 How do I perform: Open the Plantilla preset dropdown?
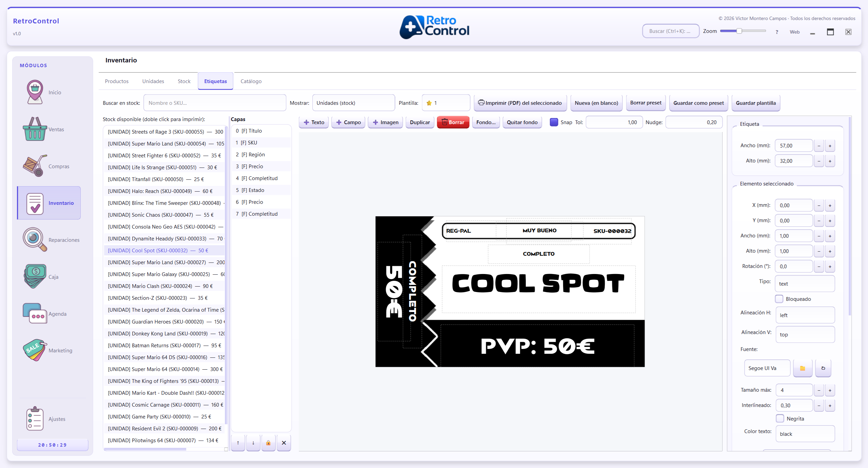coord(446,103)
